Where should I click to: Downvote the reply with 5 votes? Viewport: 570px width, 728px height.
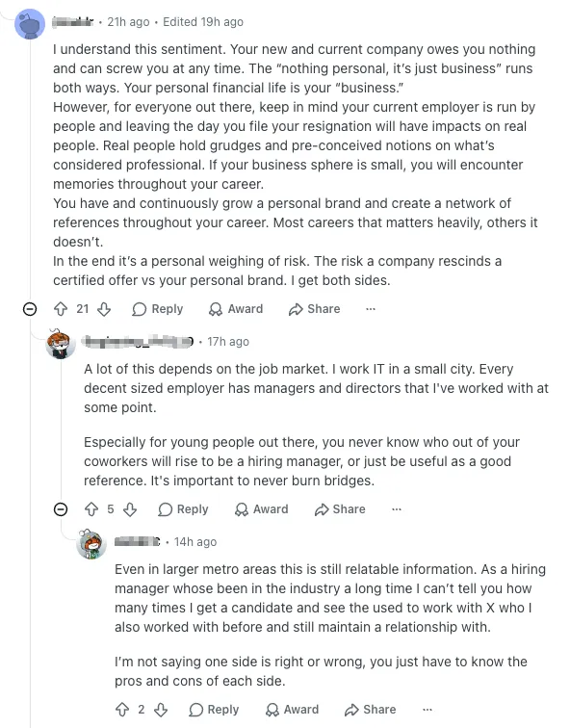(130, 509)
